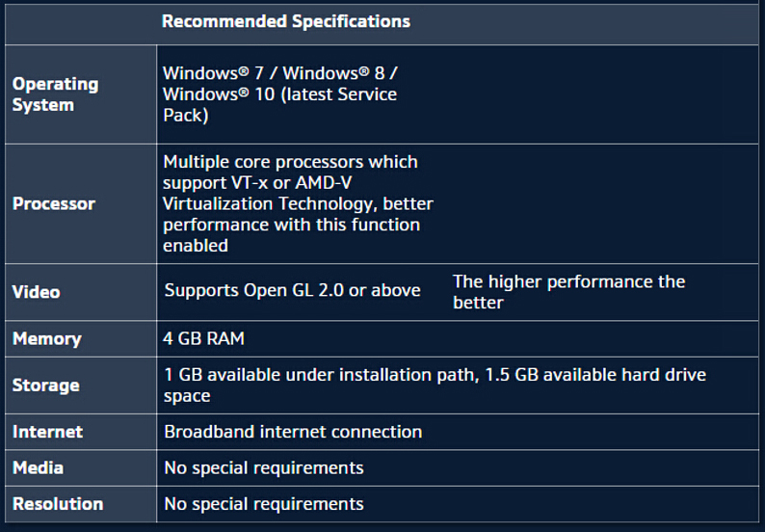This screenshot has width=765, height=532.
Task: Click the Recommended Specifications header
Action: (x=285, y=21)
